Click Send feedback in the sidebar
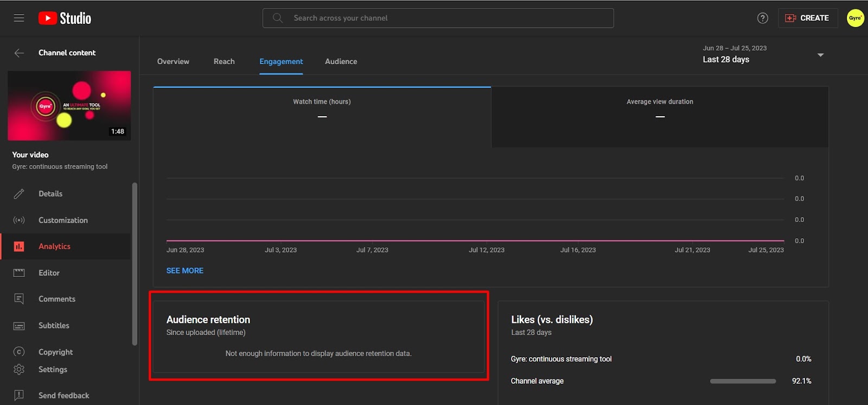The image size is (868, 405). pos(63,395)
